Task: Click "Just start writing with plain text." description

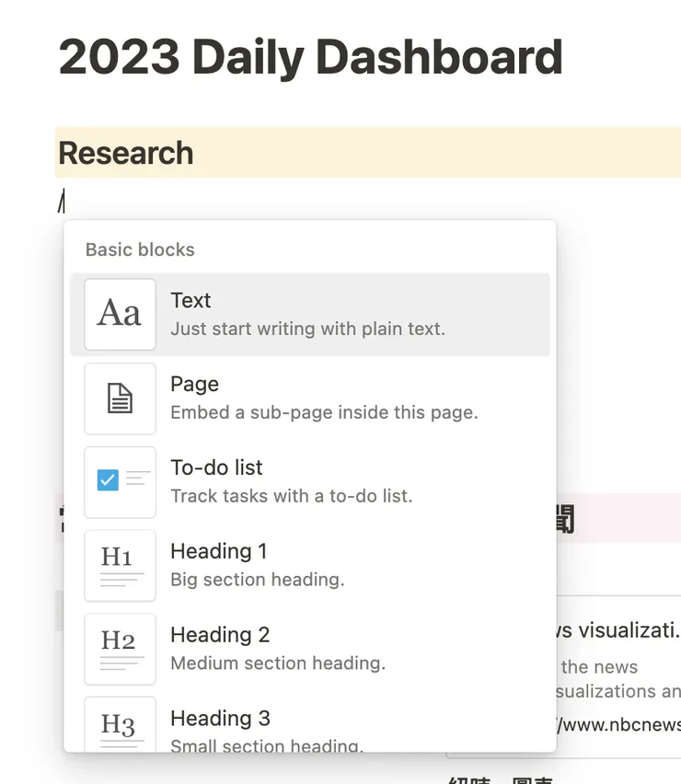Action: 307,329
